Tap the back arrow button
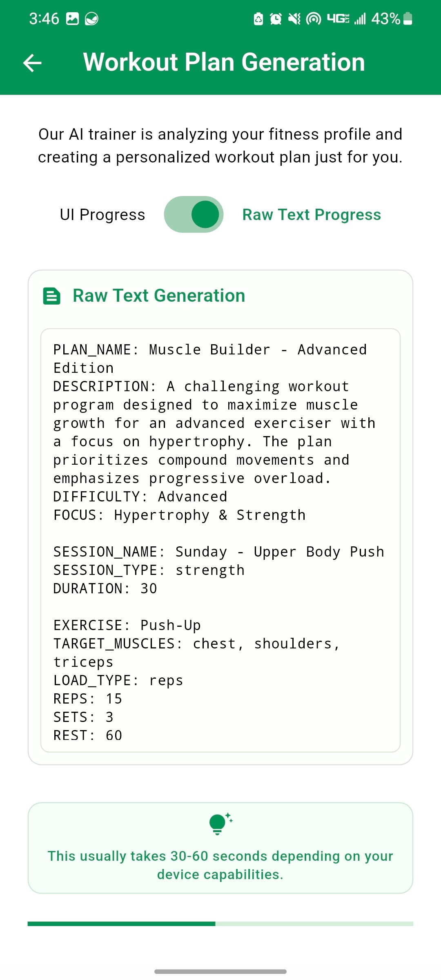 coord(33,63)
